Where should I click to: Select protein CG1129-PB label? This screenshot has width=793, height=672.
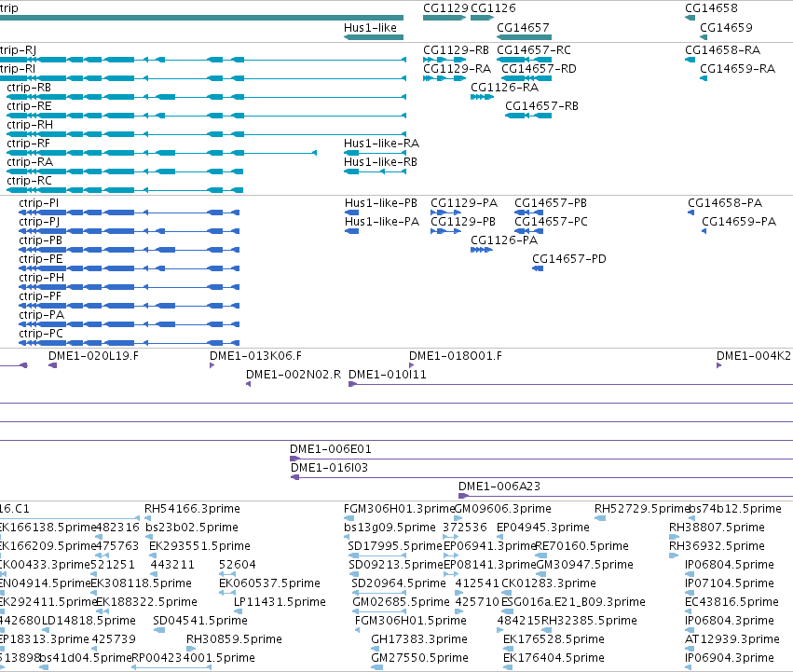(463, 222)
